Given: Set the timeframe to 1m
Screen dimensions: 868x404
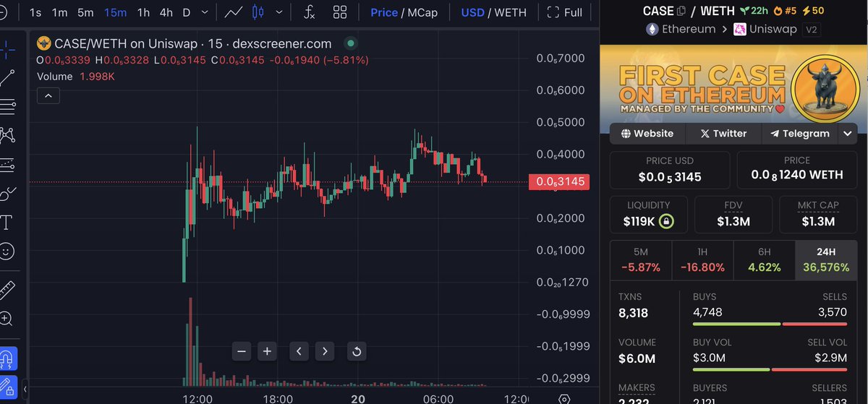Looking at the screenshot, I should pos(59,12).
